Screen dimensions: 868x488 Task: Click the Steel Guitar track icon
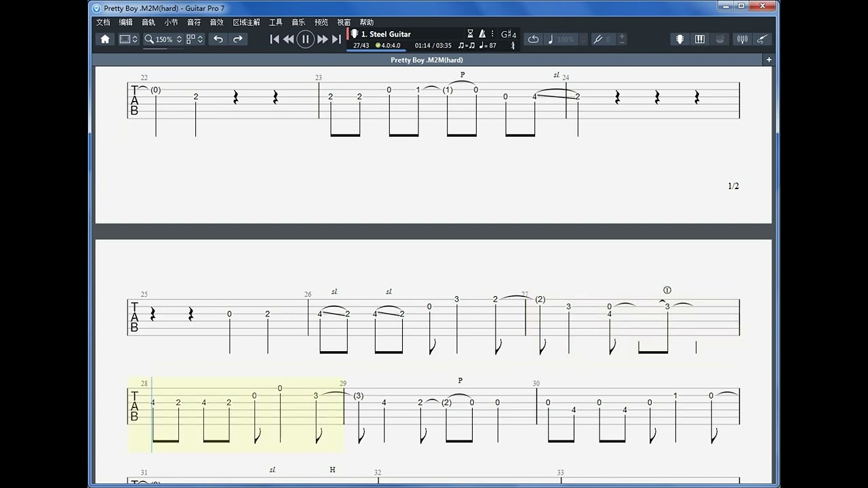(354, 34)
